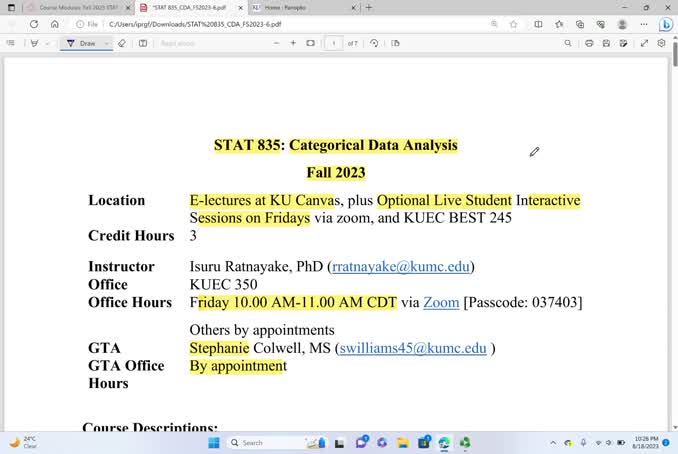Select the PDF highlight tool

coord(34,43)
